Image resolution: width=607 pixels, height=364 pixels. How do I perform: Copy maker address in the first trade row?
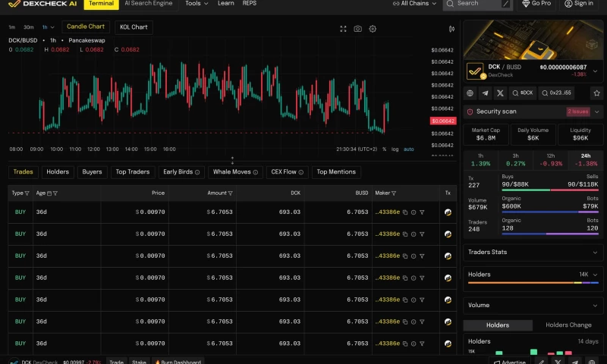(405, 212)
